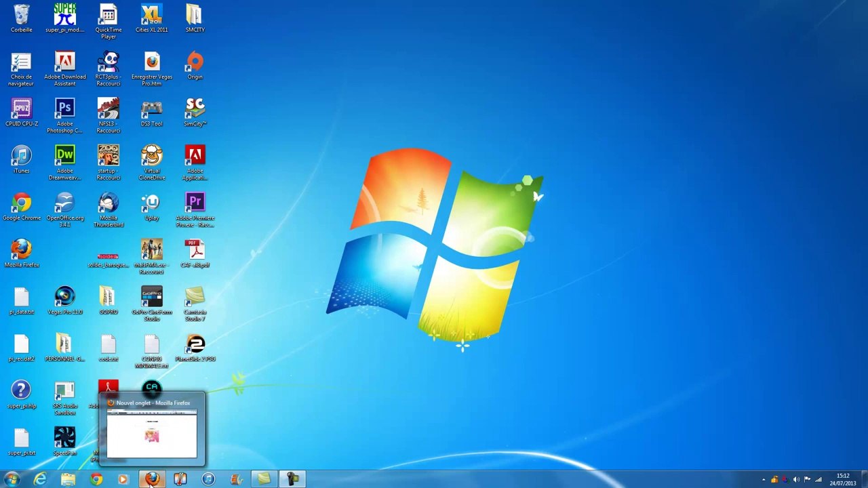
Task: Open the Windows Start menu
Action: [x=12, y=479]
